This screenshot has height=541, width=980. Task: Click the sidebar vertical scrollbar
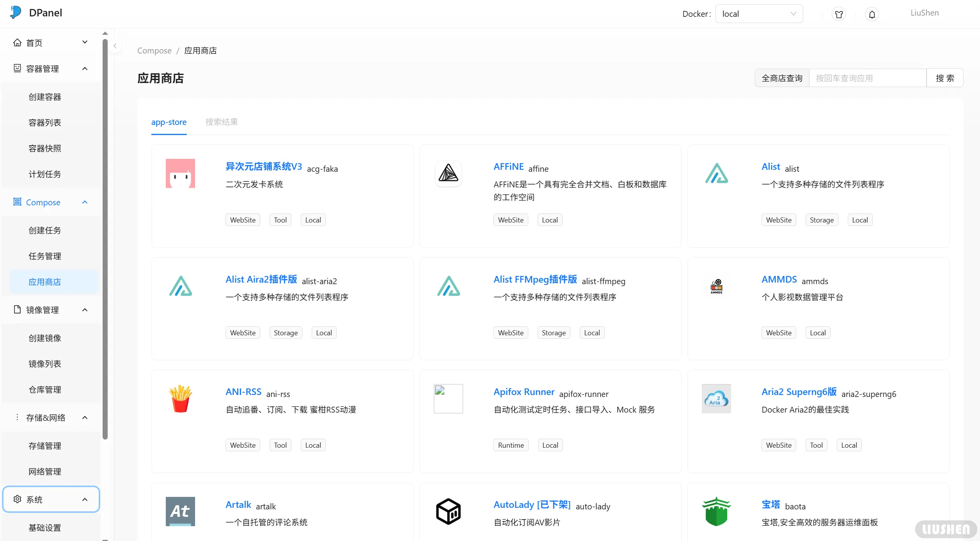point(105,238)
